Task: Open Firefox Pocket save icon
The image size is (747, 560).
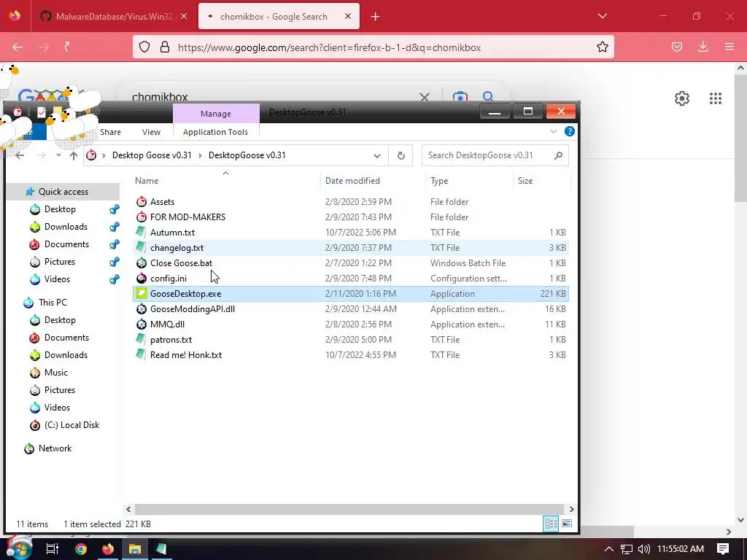Action: tap(676, 47)
